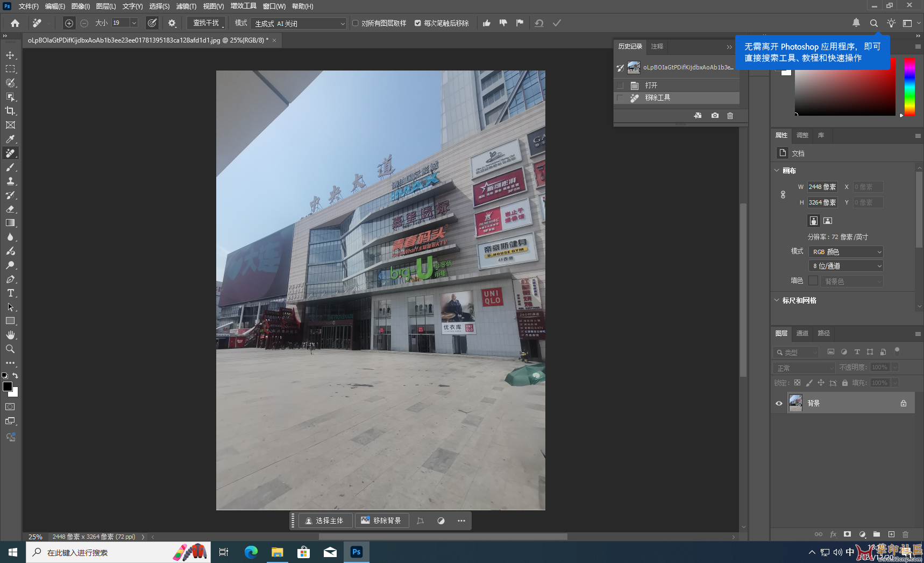Toggle history brush source for 移除工具 state
The image size is (924, 563).
(x=620, y=98)
